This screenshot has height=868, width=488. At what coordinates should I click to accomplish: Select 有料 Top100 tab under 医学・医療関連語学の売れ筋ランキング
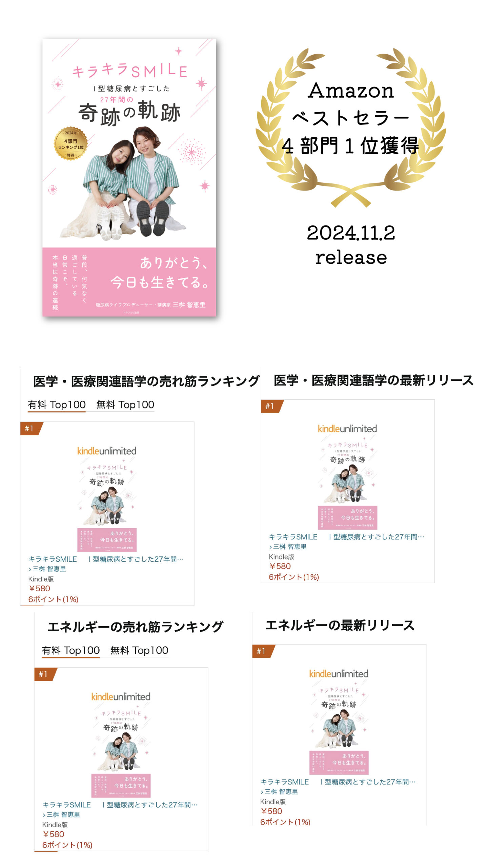pos(57,405)
